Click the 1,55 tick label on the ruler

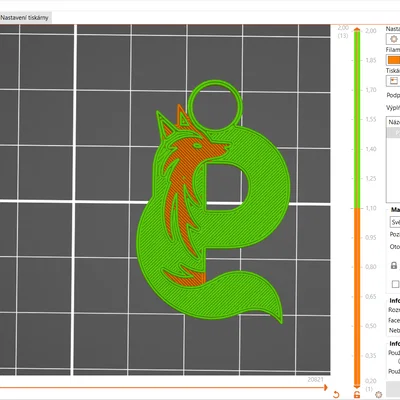(371, 119)
